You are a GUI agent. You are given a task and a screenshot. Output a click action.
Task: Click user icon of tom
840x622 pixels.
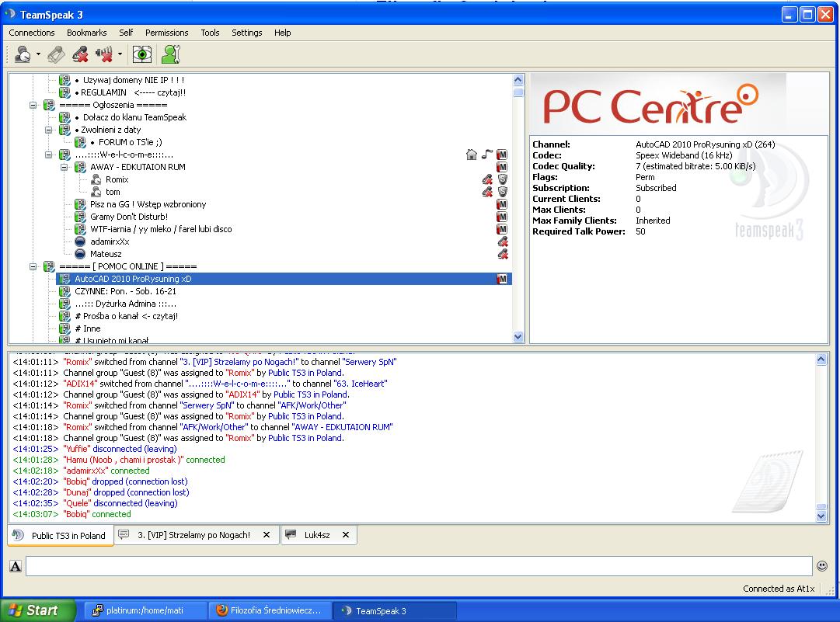pos(96,192)
